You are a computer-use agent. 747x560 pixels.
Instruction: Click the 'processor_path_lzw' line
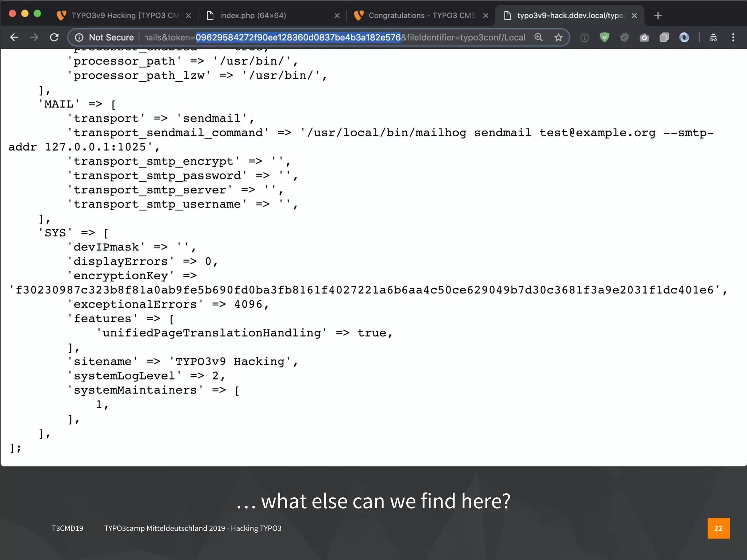(x=197, y=75)
